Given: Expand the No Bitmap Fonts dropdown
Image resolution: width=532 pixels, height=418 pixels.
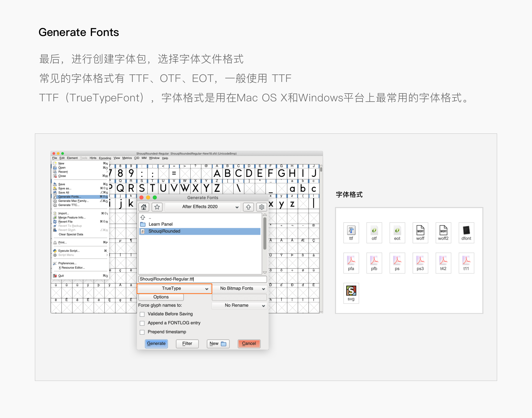Looking at the screenshot, I should click(239, 288).
